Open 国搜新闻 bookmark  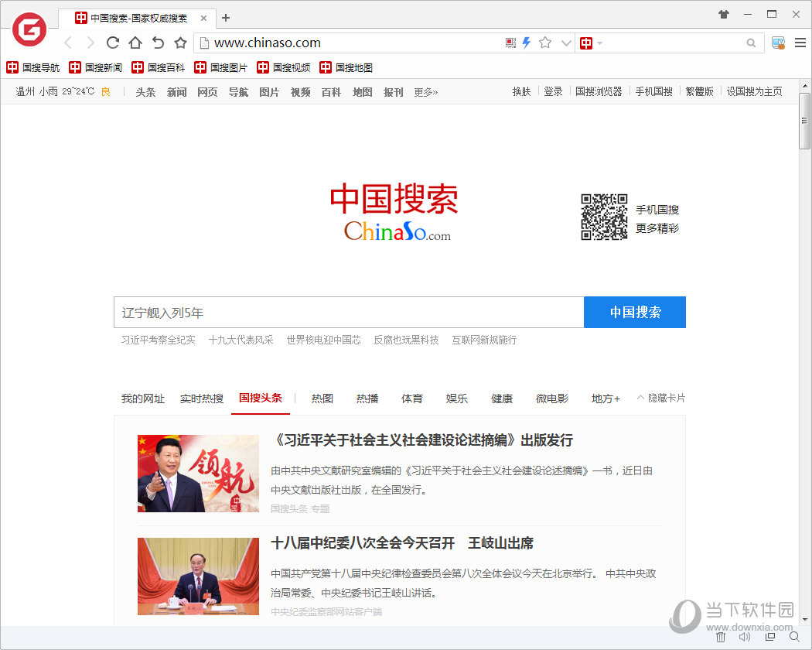point(95,67)
